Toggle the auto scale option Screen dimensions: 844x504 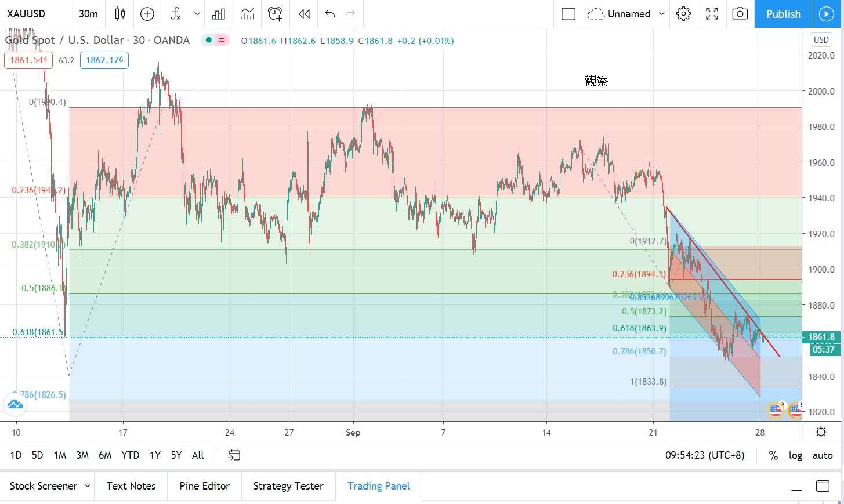tap(823, 455)
